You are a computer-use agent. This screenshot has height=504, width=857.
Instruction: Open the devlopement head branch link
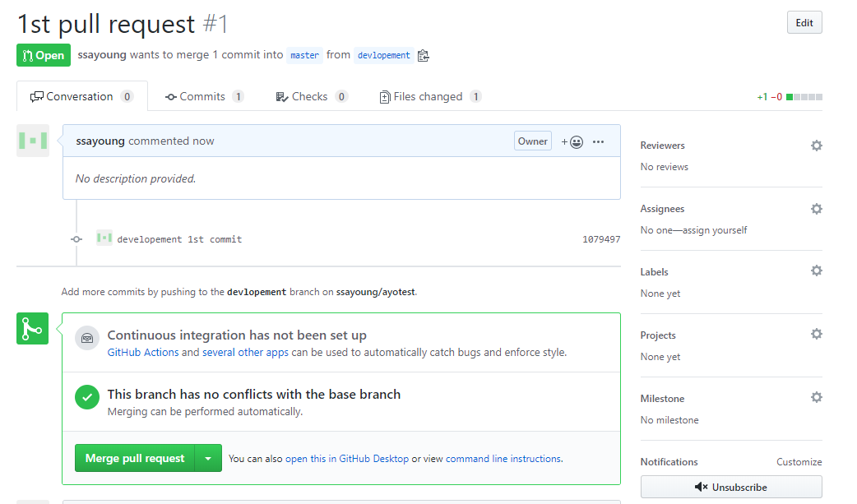pyautogui.click(x=384, y=55)
